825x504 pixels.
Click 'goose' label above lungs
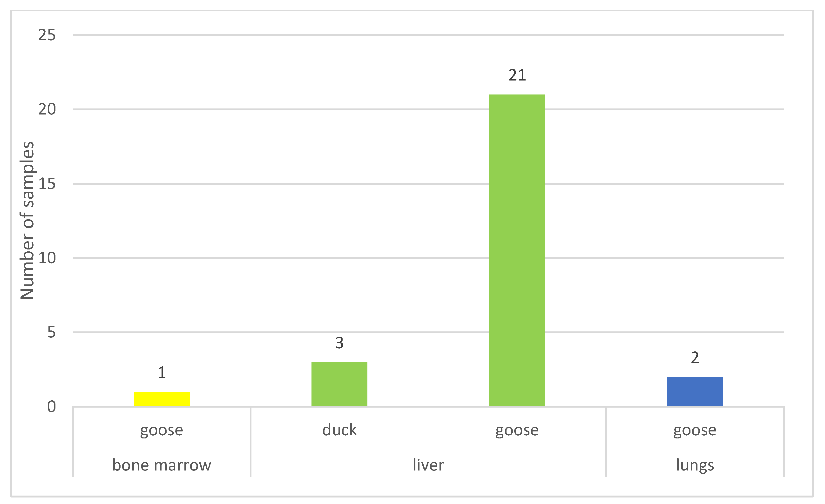tap(695, 430)
